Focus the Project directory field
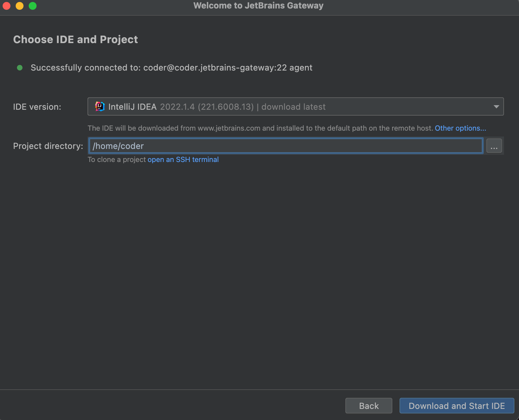Screen dimensions: 519x420 (286, 146)
